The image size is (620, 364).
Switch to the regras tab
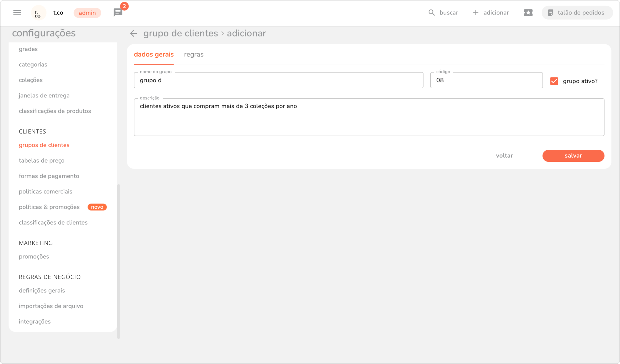(x=194, y=55)
